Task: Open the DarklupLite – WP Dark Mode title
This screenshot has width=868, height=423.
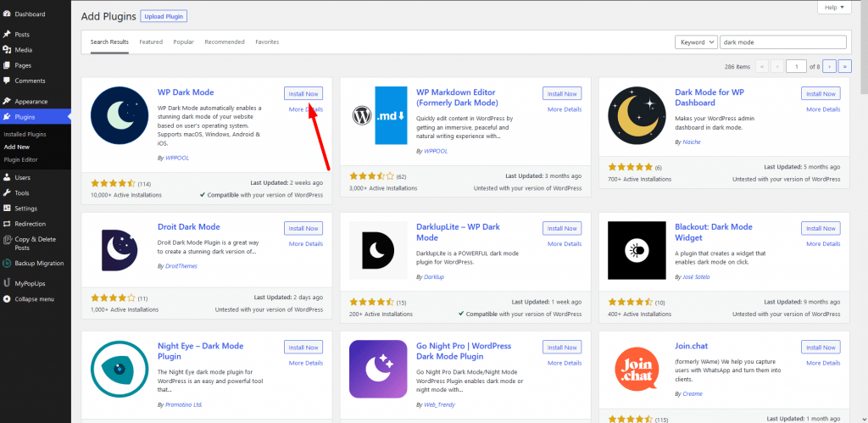Action: click(x=458, y=232)
